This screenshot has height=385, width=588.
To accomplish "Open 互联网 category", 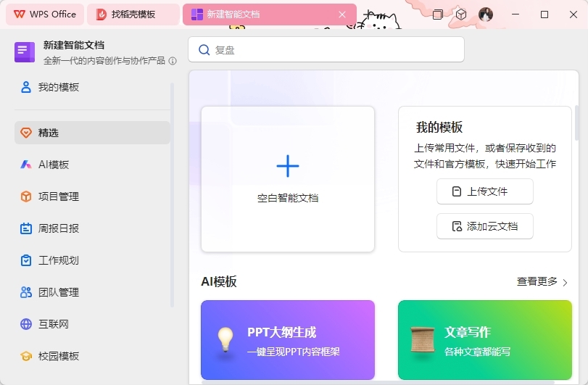I will 92,324.
